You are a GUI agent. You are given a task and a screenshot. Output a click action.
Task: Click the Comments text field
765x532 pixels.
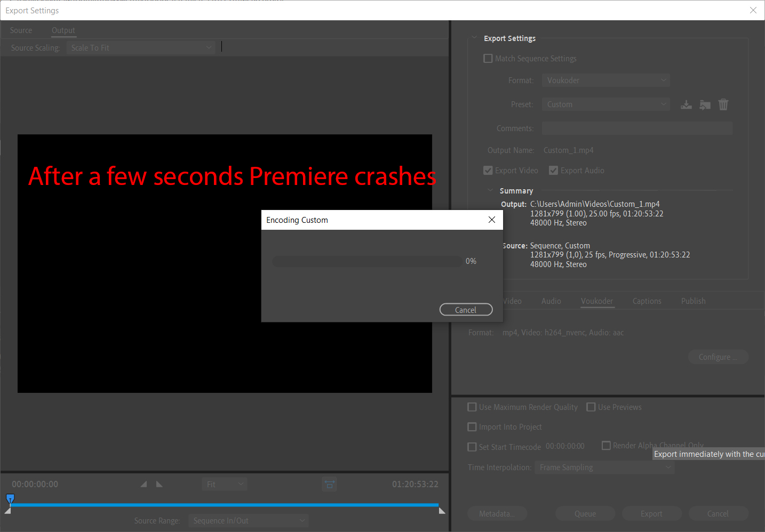637,128
